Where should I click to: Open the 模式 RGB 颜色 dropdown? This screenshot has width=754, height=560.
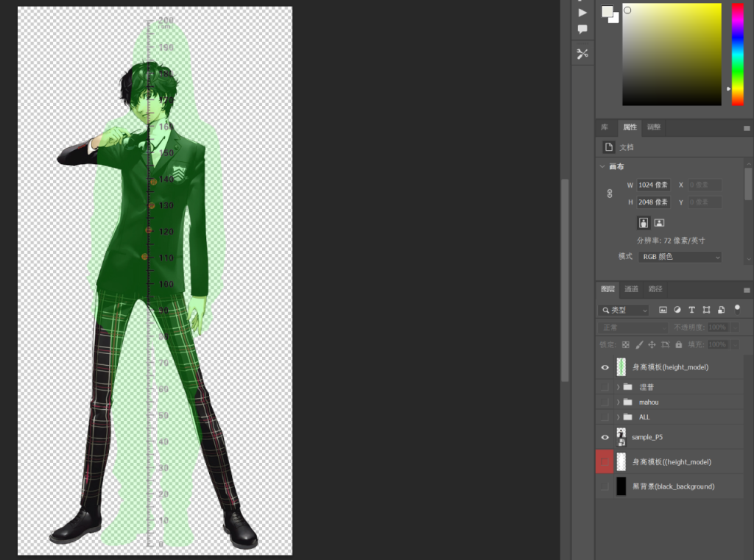(x=680, y=257)
